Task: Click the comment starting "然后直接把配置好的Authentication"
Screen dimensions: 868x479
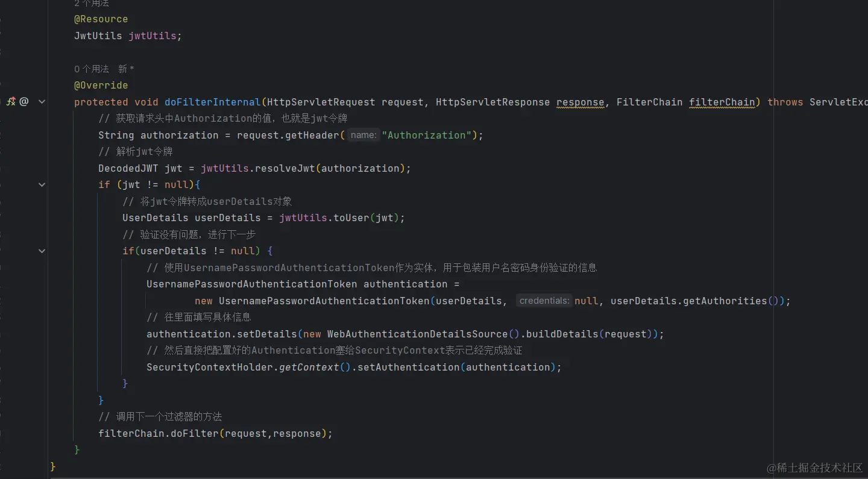Action: (335, 350)
